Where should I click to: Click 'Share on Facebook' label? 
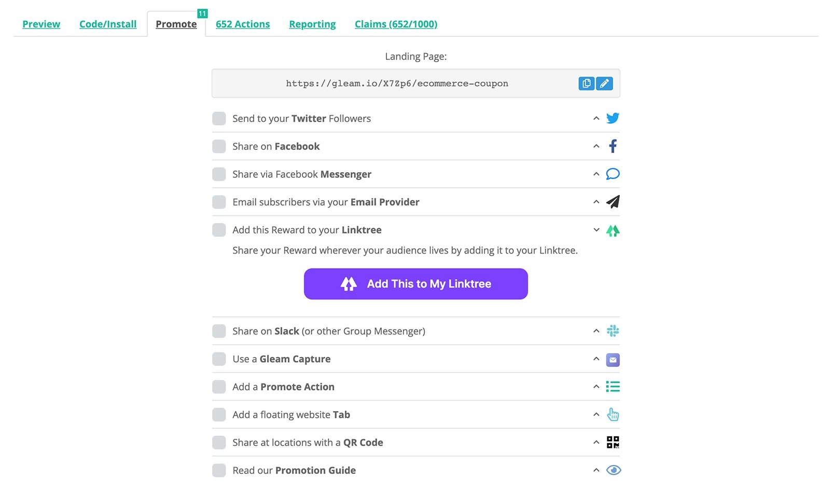(276, 146)
